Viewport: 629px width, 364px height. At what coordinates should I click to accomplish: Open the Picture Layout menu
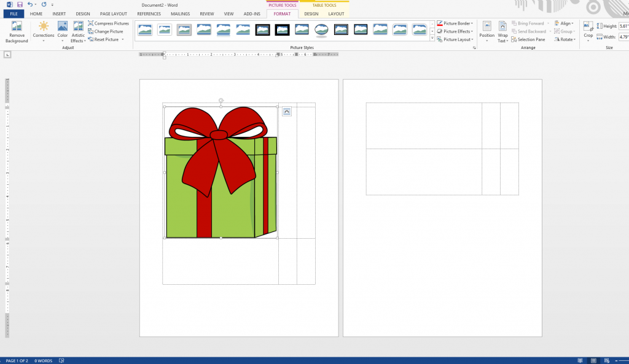click(455, 39)
